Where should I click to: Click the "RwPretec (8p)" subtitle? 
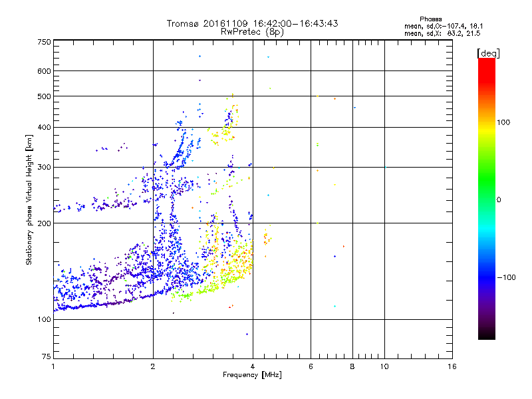(252, 32)
